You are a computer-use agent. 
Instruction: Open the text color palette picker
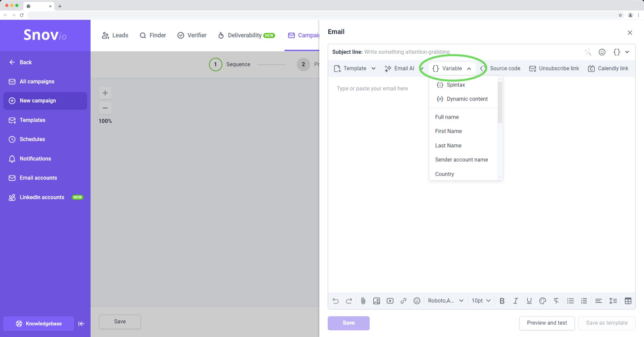tap(542, 301)
